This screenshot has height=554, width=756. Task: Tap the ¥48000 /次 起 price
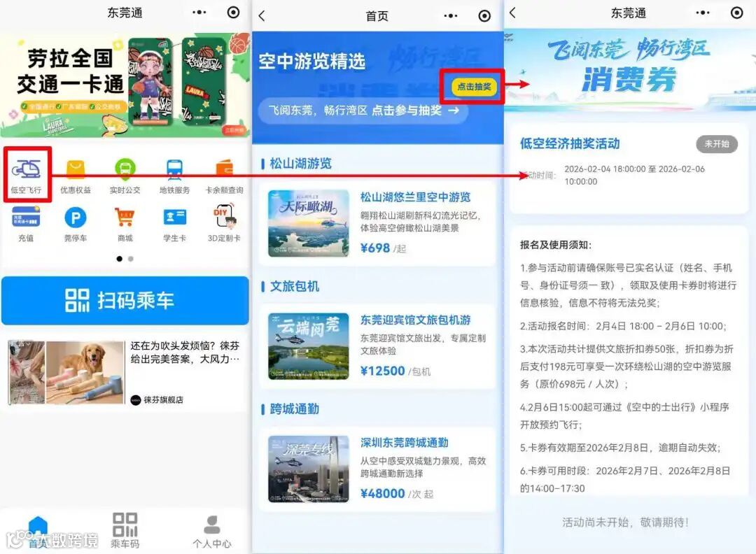[x=397, y=494]
